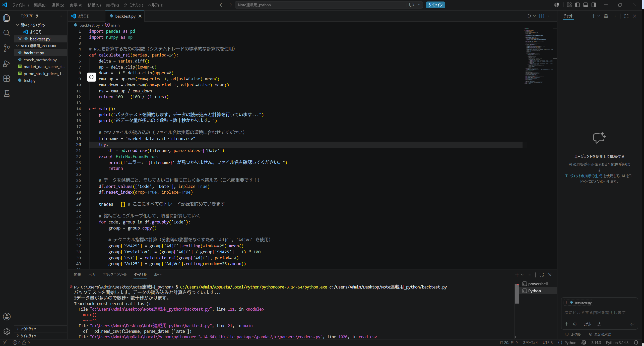Open chat tools configuration sliders icon
This screenshot has height=346, width=644.
(x=599, y=324)
